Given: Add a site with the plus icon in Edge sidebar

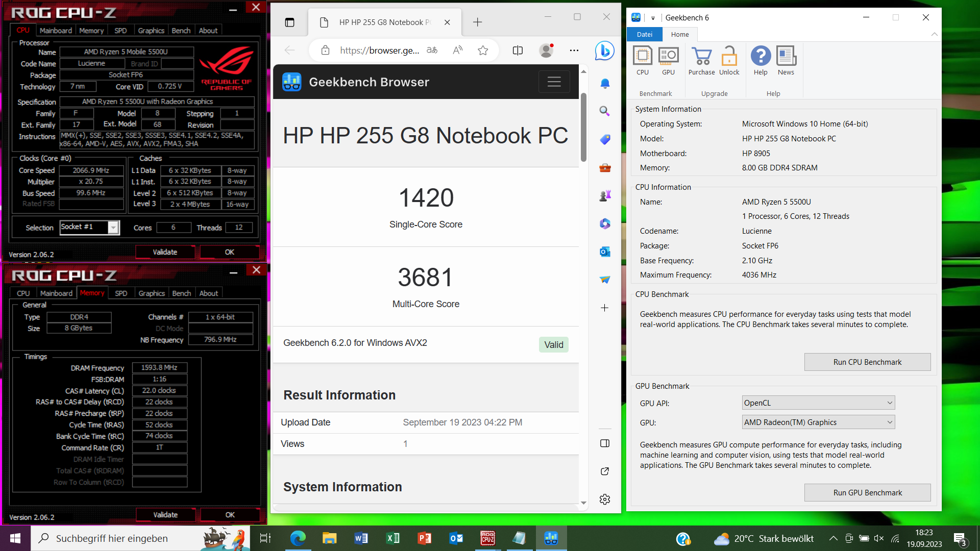Looking at the screenshot, I should 604,308.
